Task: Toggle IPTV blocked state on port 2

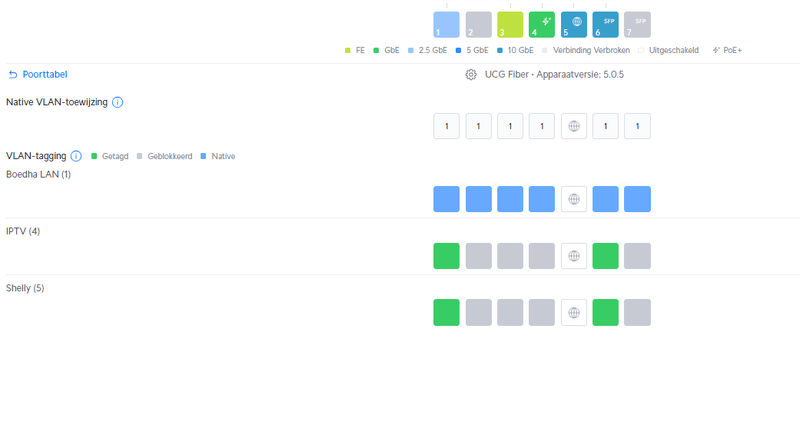Action: [x=479, y=256]
